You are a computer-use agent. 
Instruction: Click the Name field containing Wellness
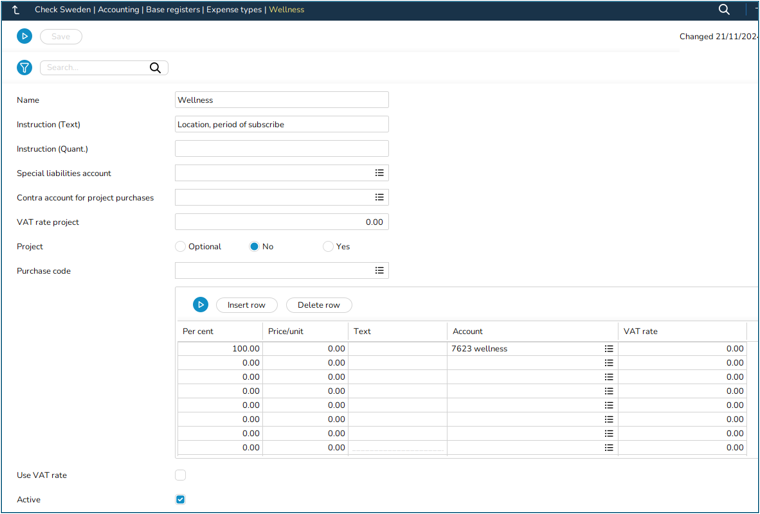point(282,100)
